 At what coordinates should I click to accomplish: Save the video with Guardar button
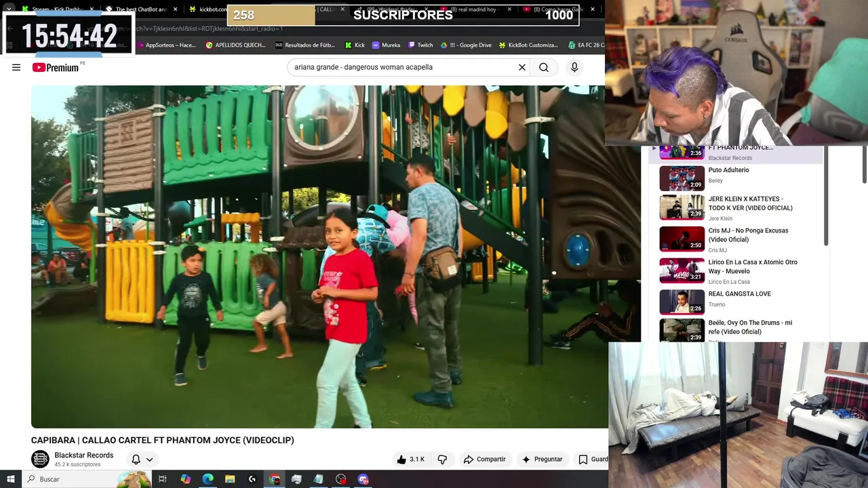(592, 459)
